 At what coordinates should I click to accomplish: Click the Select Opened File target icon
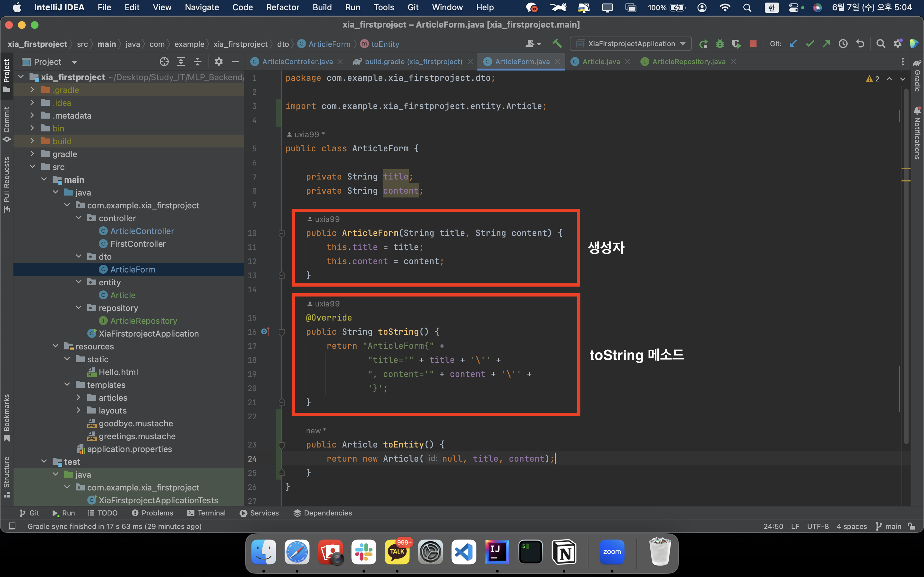tap(164, 62)
